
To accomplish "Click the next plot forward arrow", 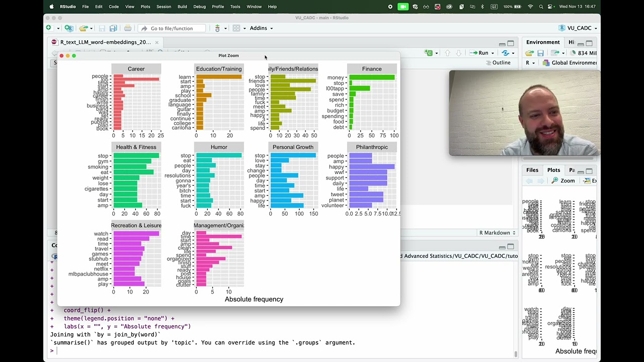I will (540, 180).
